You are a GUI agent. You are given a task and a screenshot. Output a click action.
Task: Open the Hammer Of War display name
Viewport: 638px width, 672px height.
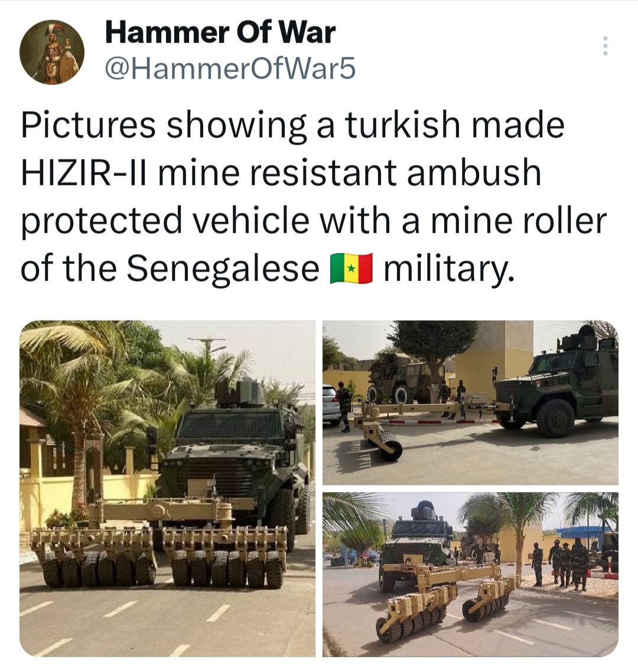pos(220,32)
